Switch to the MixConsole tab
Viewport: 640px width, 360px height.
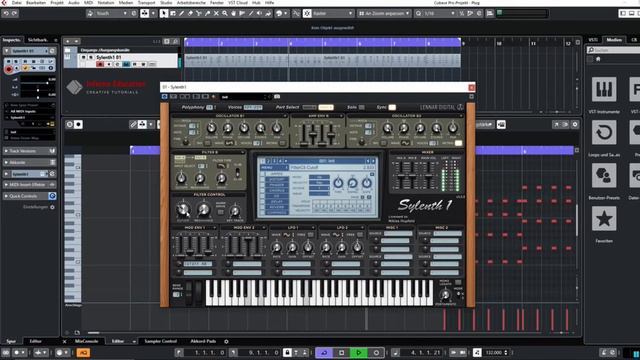pos(87,341)
